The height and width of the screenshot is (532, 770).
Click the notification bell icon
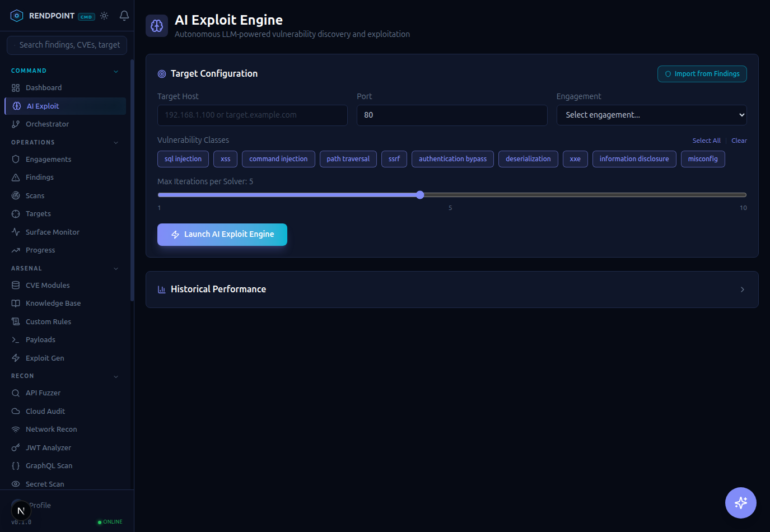[x=124, y=16]
